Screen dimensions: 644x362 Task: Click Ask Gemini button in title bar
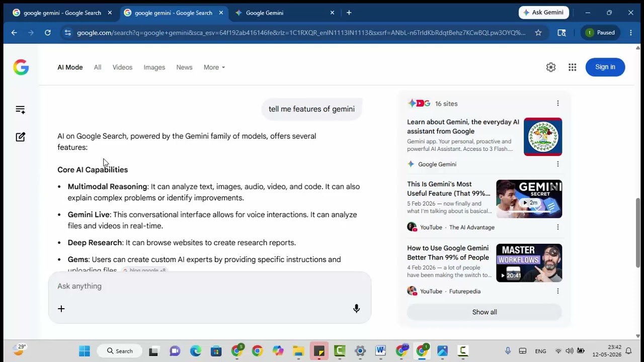544,13
